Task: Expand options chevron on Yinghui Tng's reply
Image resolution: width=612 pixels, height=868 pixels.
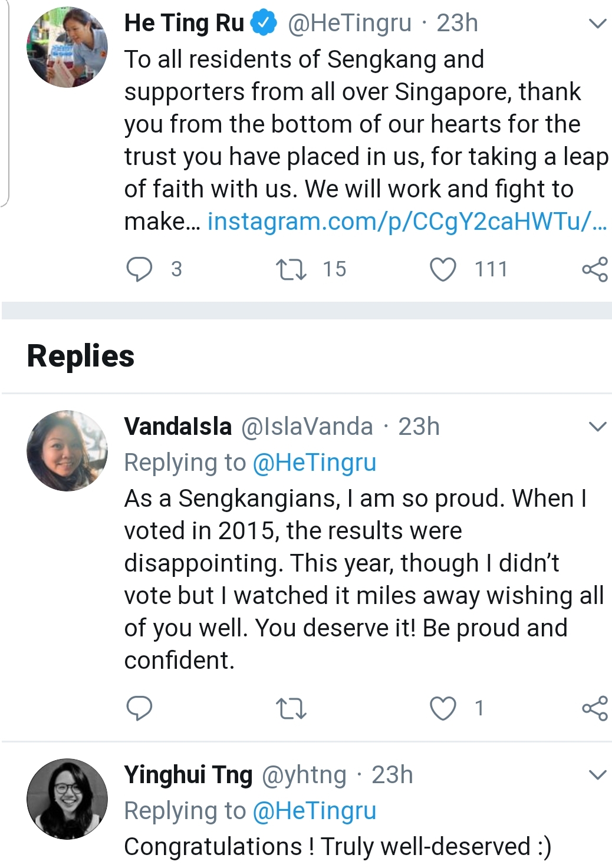Action: (597, 775)
